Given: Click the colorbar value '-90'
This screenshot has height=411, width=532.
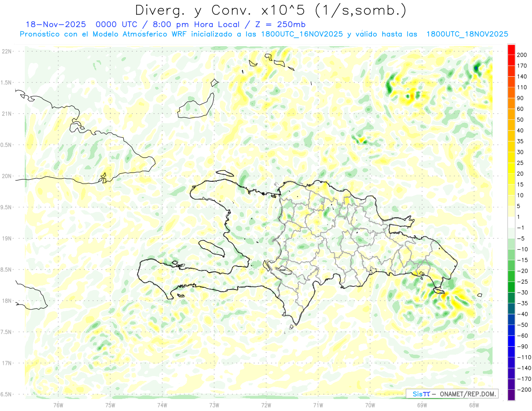Looking at the screenshot, I should (522, 347).
